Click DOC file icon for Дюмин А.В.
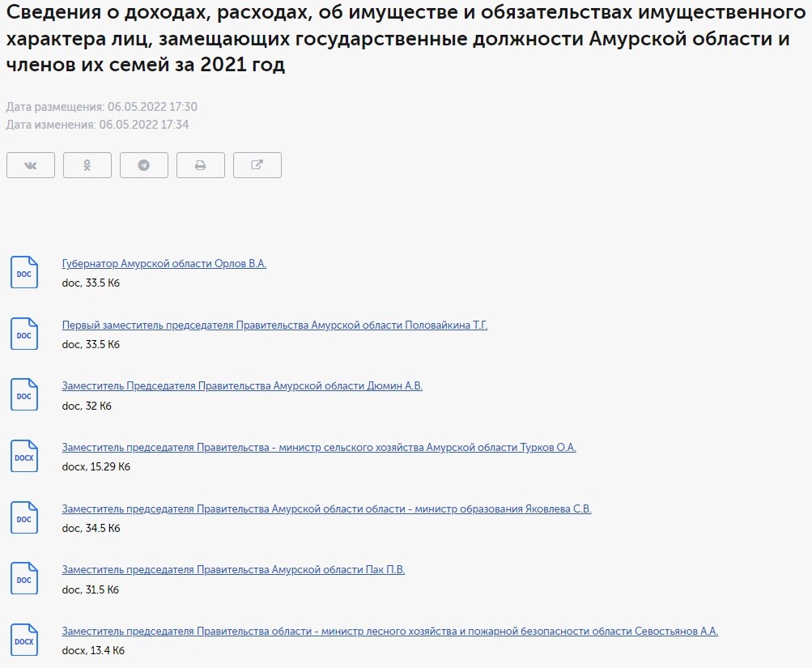812x668 pixels. tap(24, 394)
